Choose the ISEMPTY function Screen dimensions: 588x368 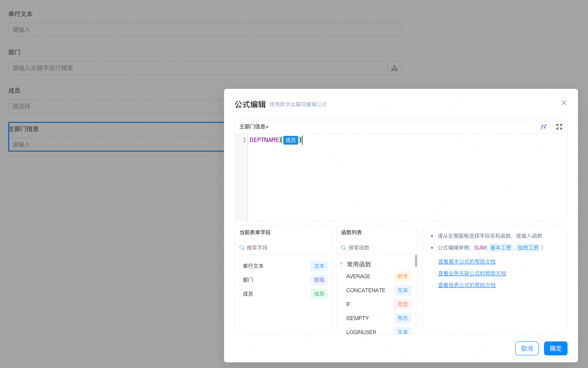pyautogui.click(x=357, y=318)
